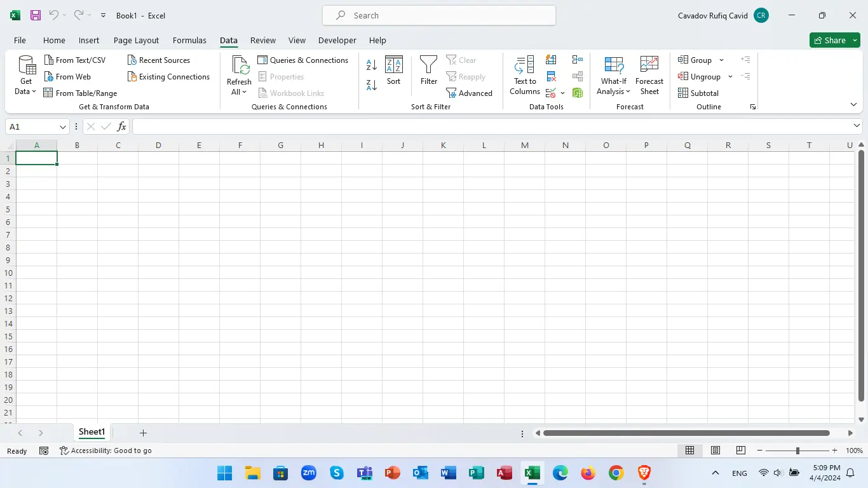Click the Text to Columns icon
Viewport: 868px width, 488px height.
click(525, 76)
